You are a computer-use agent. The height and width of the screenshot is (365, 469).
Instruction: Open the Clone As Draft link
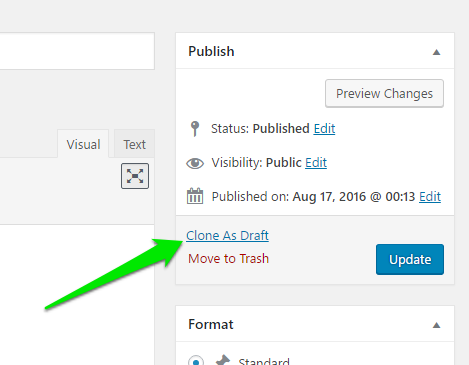pyautogui.click(x=227, y=235)
